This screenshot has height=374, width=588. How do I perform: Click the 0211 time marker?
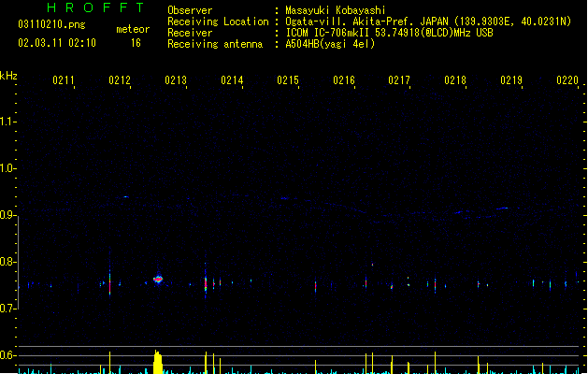[64, 80]
